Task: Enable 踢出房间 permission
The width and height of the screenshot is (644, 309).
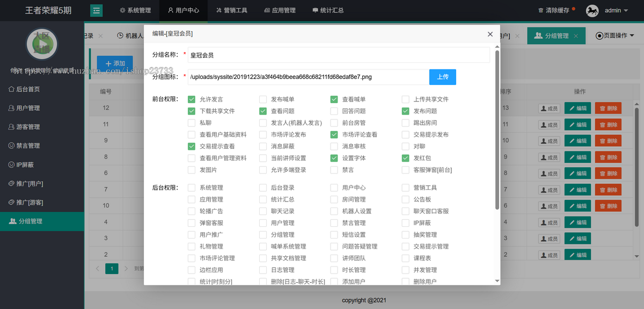Action: pos(406,123)
